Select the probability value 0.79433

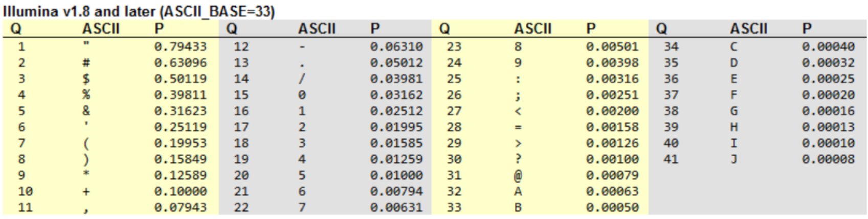[180, 47]
